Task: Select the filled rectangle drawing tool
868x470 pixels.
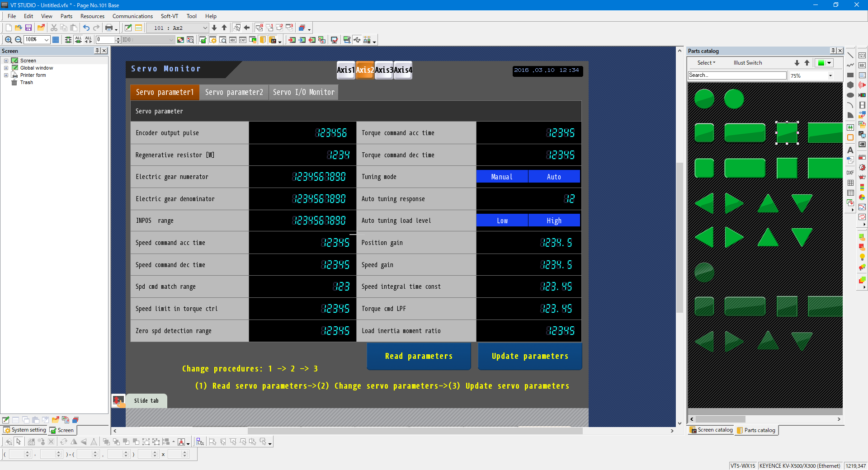Action: pyautogui.click(x=850, y=75)
